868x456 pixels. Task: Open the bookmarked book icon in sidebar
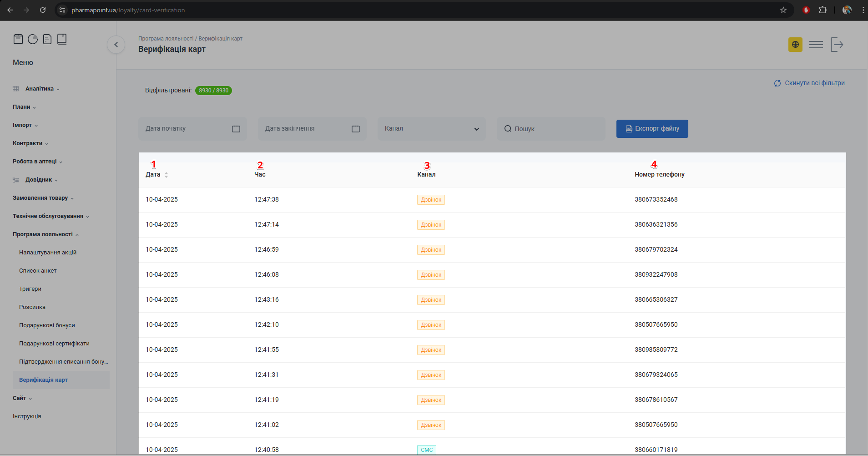coord(62,39)
